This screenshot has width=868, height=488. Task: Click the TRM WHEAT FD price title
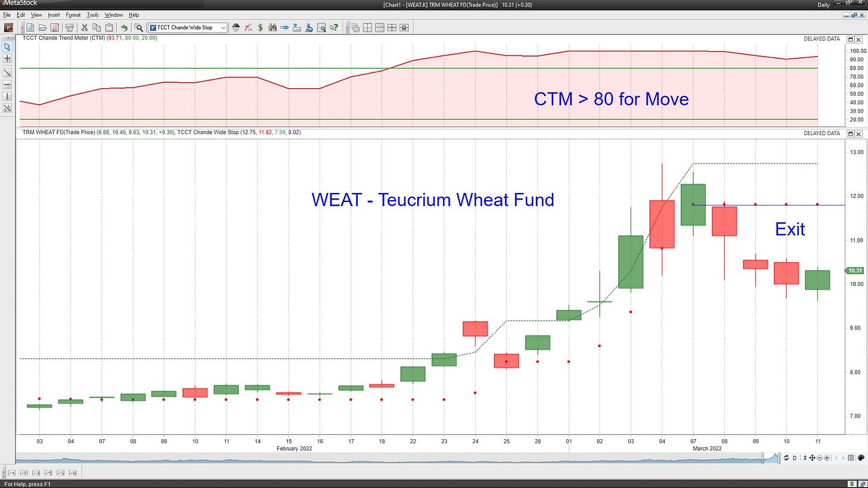tap(58, 132)
